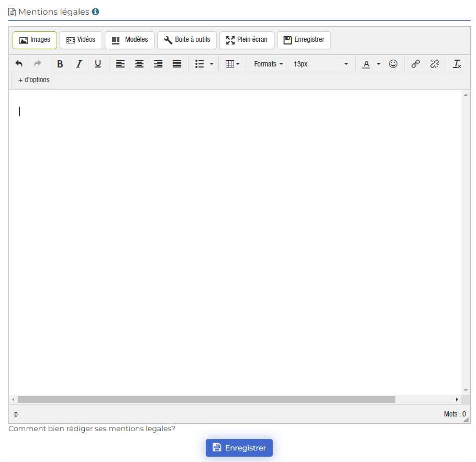Click the vertical scroll down arrow
The image size is (476, 462).
(x=466, y=390)
